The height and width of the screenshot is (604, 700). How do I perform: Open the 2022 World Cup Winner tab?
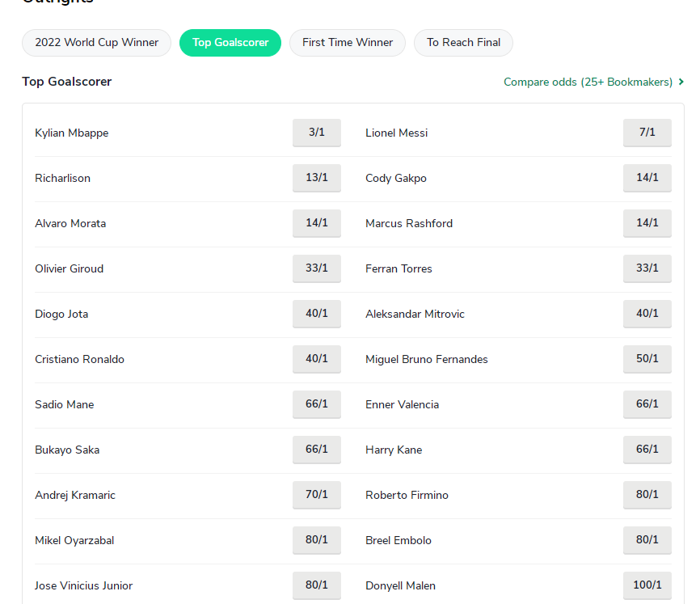click(x=96, y=43)
